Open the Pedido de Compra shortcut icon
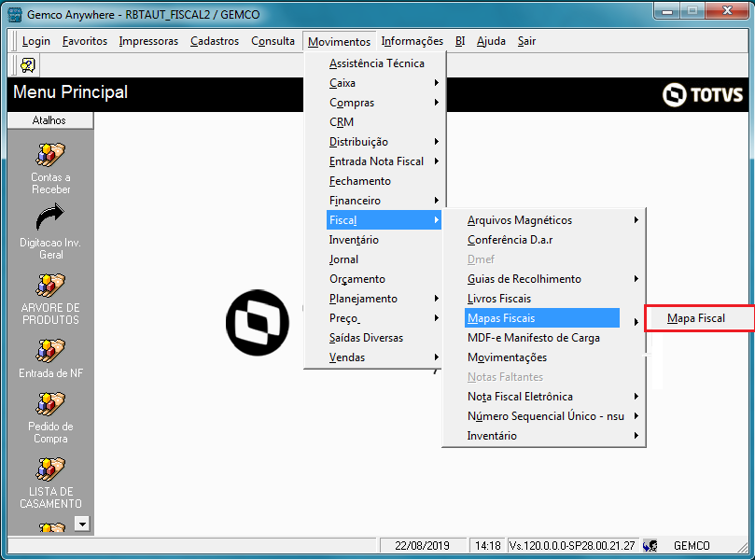755x560 pixels. click(x=50, y=404)
